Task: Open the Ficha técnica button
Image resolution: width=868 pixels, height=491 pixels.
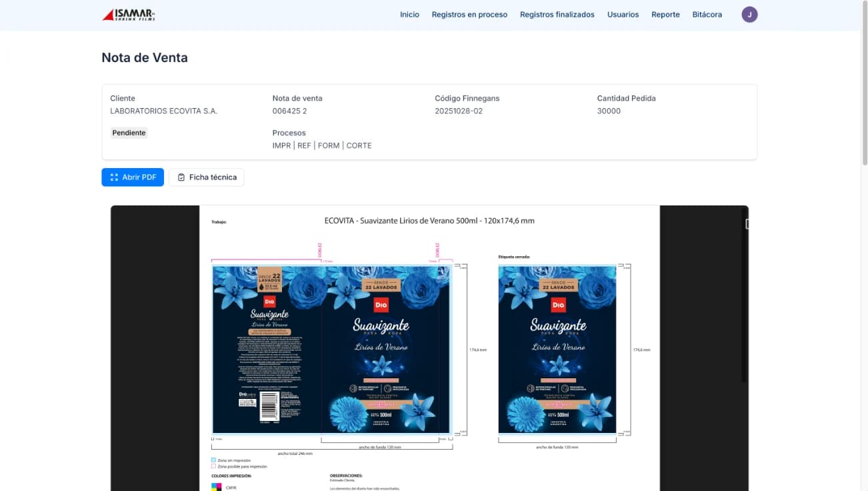Action: 207,177
